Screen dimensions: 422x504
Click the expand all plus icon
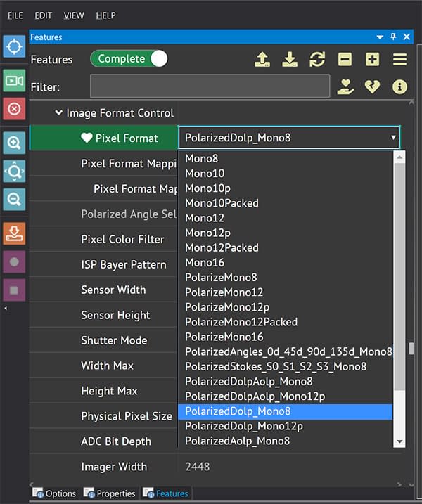(373, 60)
